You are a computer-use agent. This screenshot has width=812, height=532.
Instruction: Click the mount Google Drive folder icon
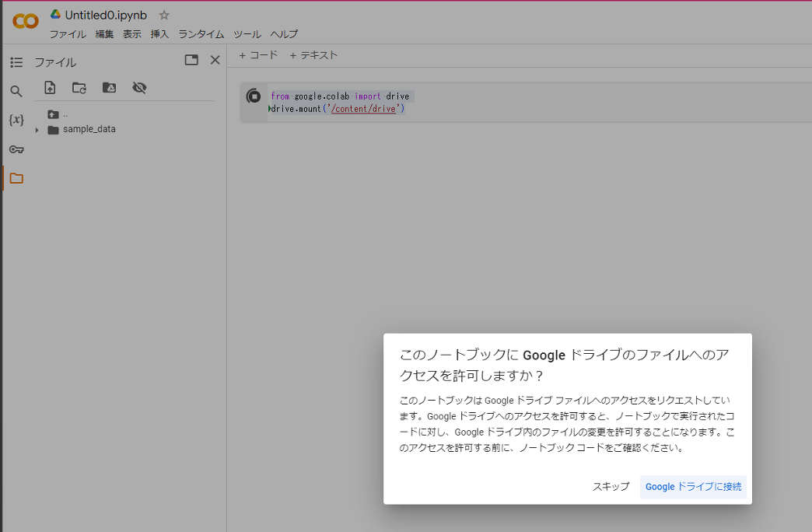coord(109,88)
